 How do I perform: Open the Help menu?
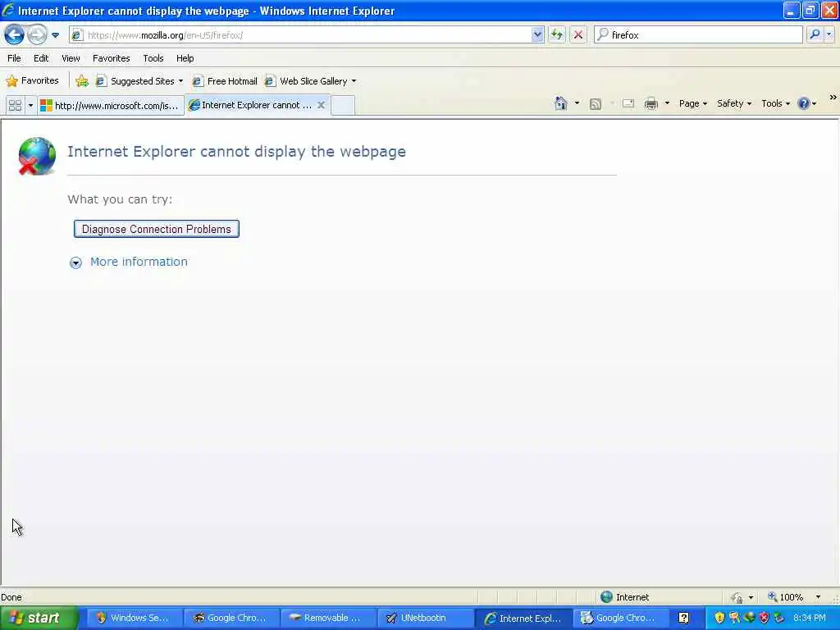(x=185, y=58)
